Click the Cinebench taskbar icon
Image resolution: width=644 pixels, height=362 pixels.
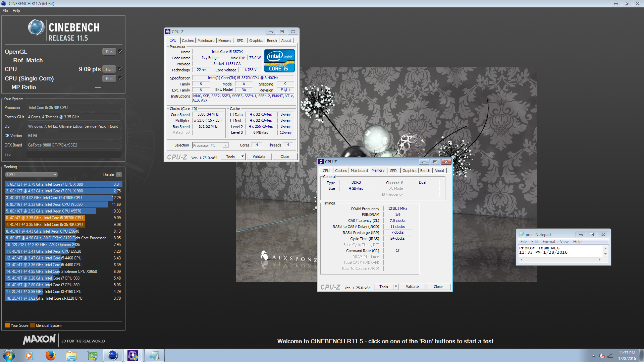[x=113, y=355]
